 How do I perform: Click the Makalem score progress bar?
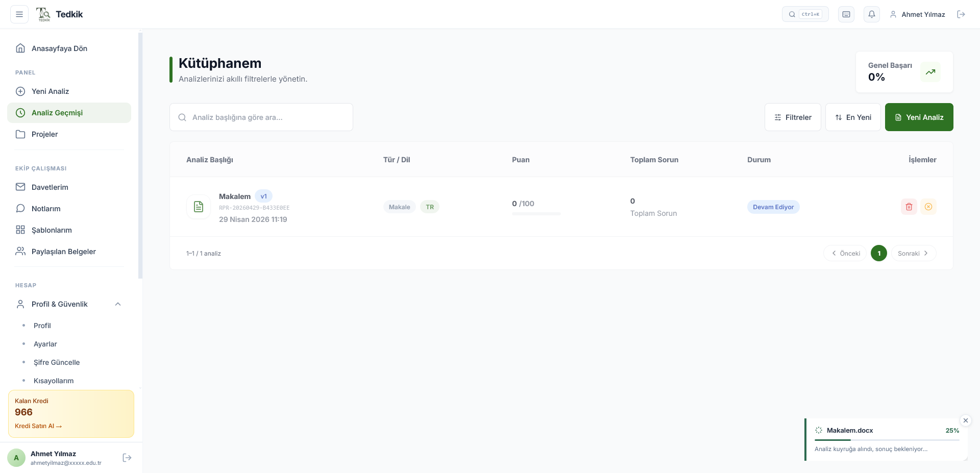point(536,214)
